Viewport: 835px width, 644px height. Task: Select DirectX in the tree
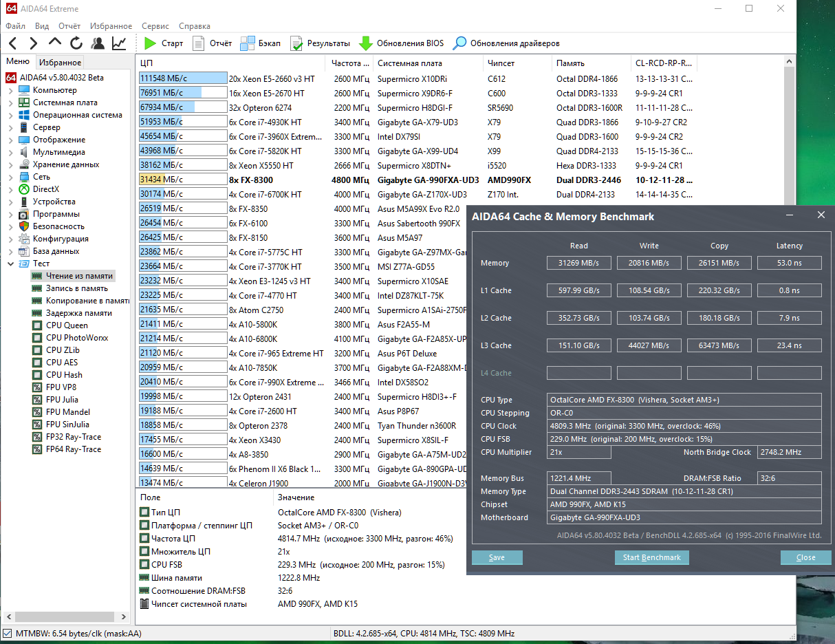[x=45, y=189]
